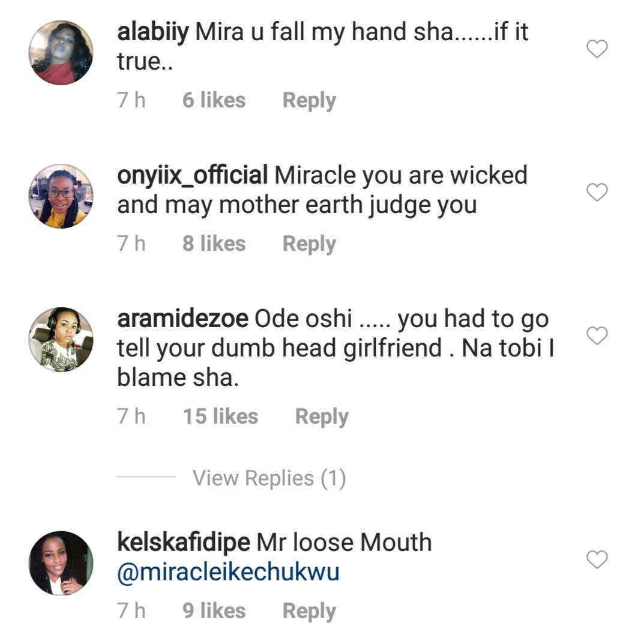Open onyiix_official username link

[193, 176]
